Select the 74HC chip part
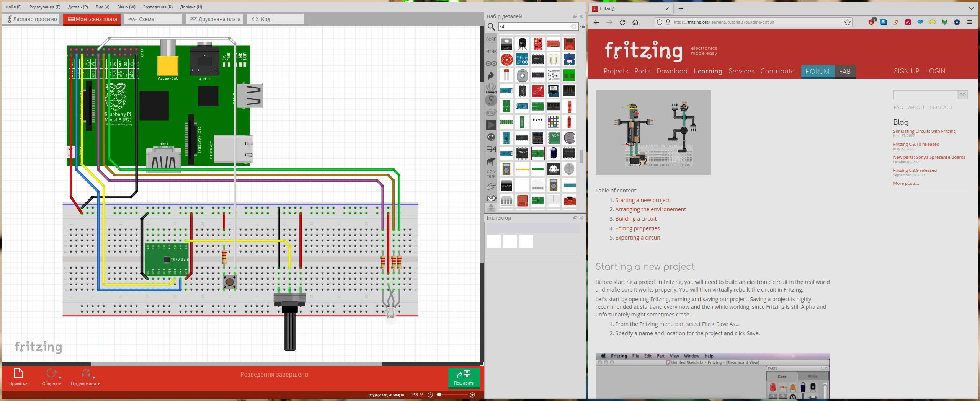Viewport: 980px width, 401px height. click(x=522, y=153)
